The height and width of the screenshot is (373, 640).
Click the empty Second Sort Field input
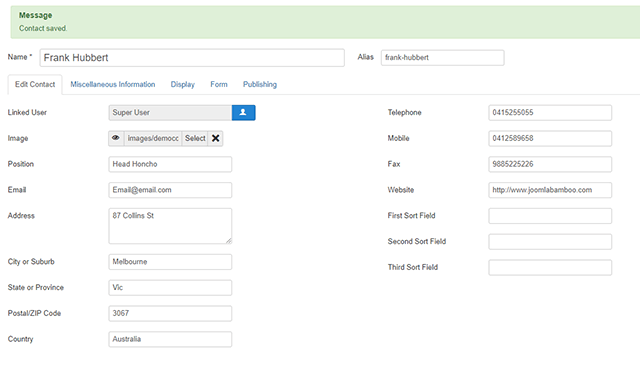550,242
